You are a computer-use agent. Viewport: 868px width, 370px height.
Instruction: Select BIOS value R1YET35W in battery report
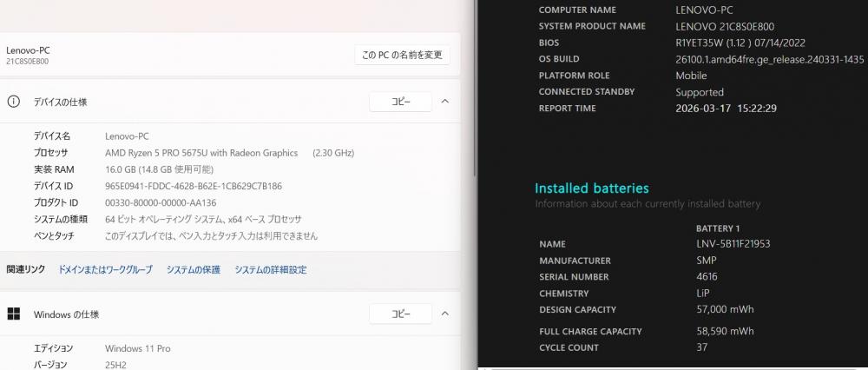coord(740,43)
